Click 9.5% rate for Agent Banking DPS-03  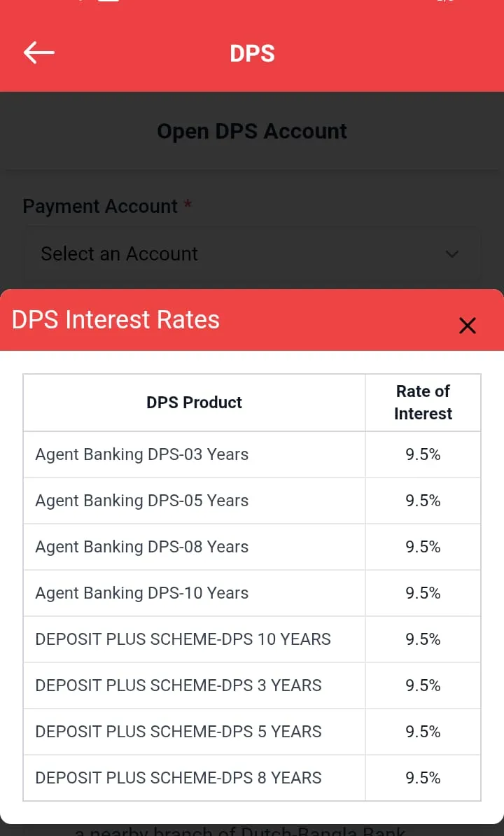pyautogui.click(x=423, y=454)
